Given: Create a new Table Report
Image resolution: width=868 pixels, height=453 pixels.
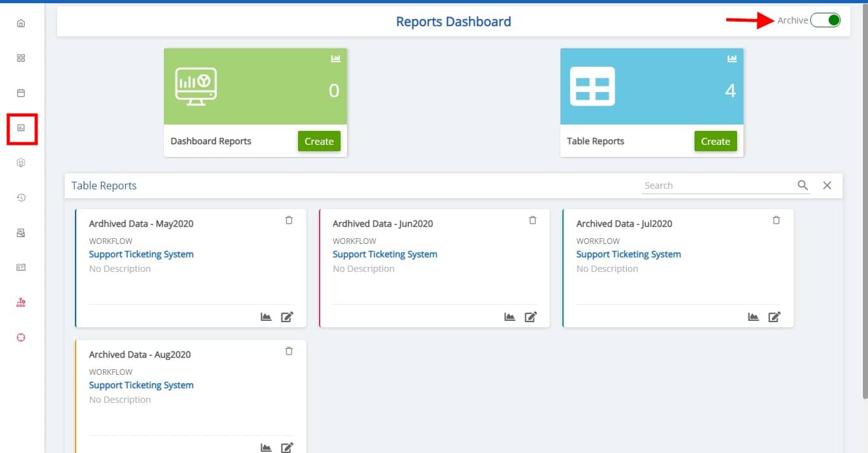Looking at the screenshot, I should (715, 141).
